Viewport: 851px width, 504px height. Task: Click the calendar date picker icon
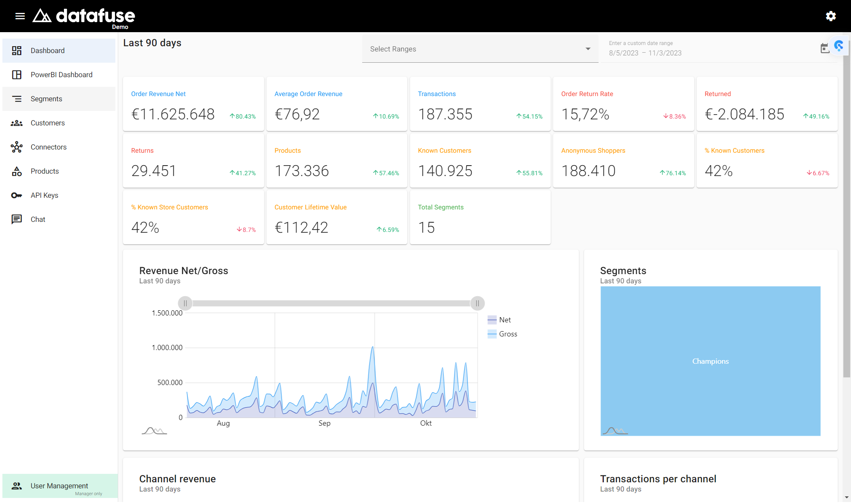(x=825, y=48)
